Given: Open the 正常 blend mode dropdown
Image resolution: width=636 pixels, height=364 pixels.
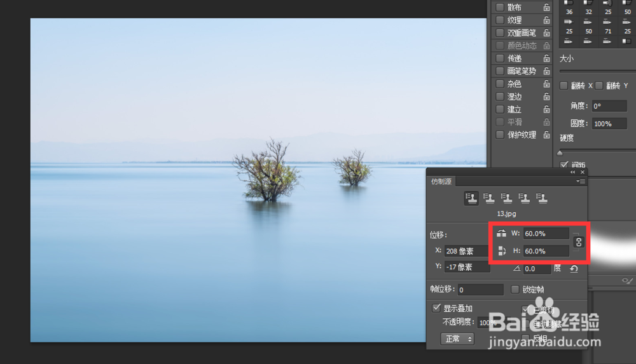Looking at the screenshot, I should [x=457, y=339].
